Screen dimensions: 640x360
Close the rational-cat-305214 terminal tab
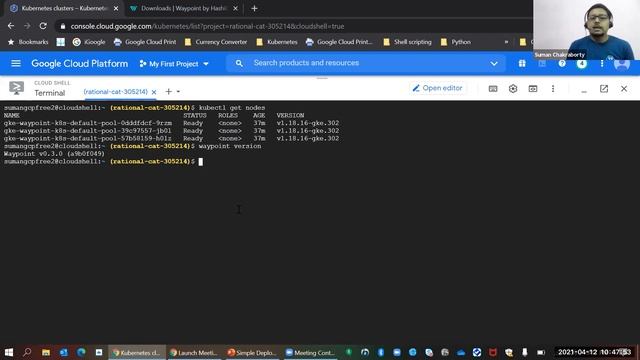point(154,92)
